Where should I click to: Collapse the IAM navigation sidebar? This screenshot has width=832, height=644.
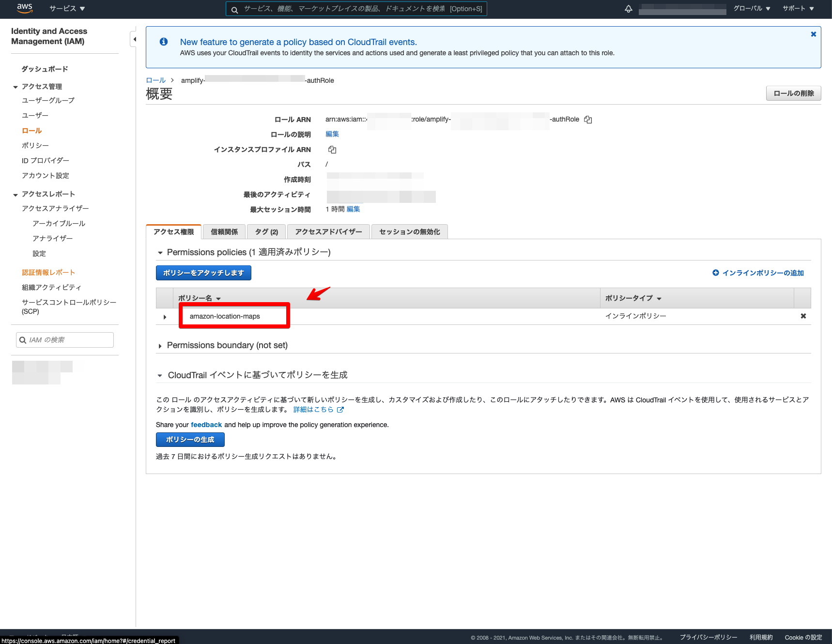pyautogui.click(x=134, y=38)
